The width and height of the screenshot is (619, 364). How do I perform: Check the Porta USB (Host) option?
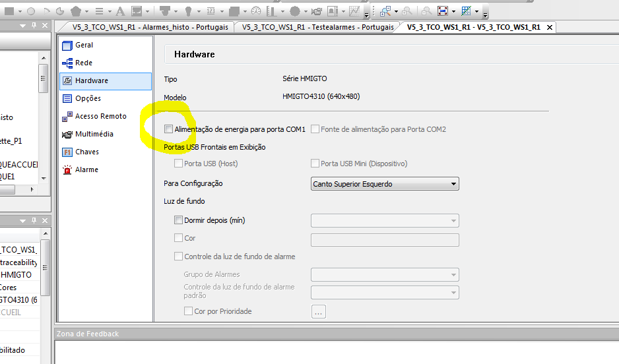(x=178, y=164)
